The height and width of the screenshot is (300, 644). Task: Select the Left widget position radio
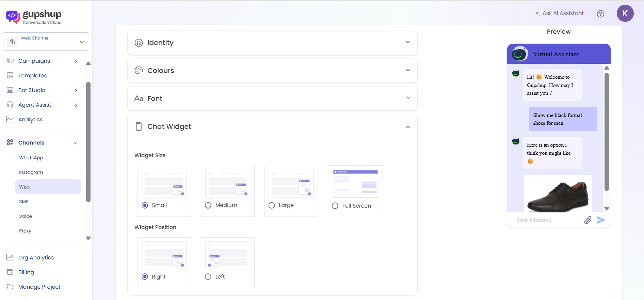[208, 276]
